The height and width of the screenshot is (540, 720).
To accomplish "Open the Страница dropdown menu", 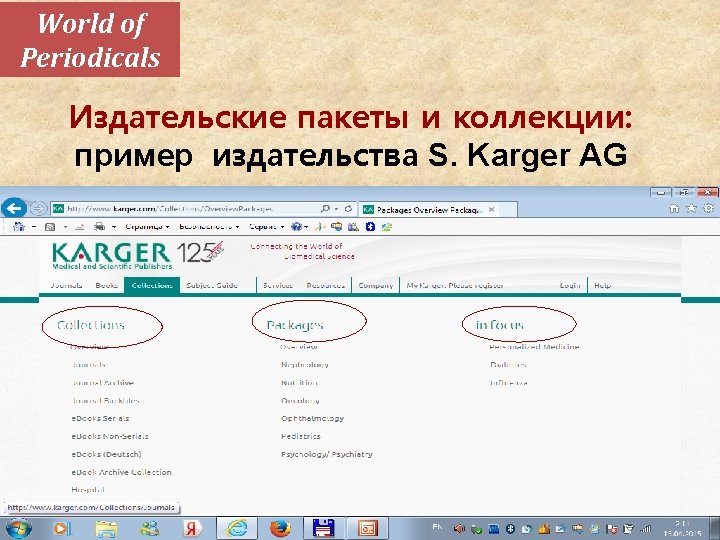I will click(x=147, y=226).
